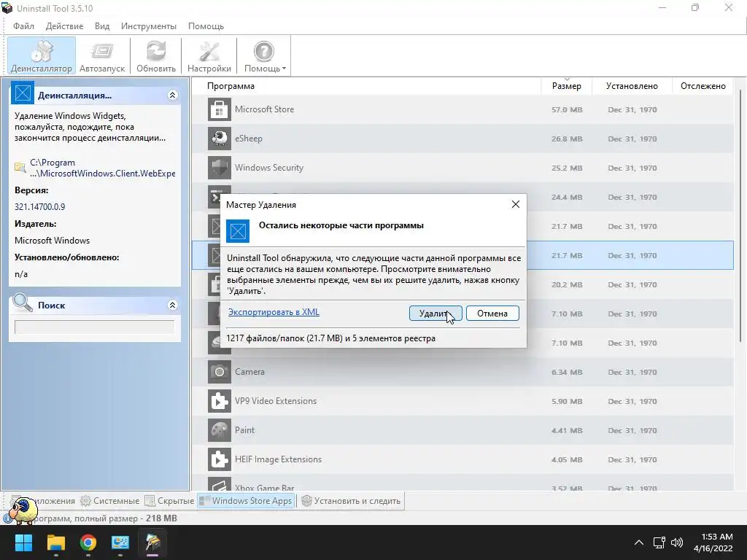
Task: Click the 26.8 MB size cell
Action: tap(567, 139)
